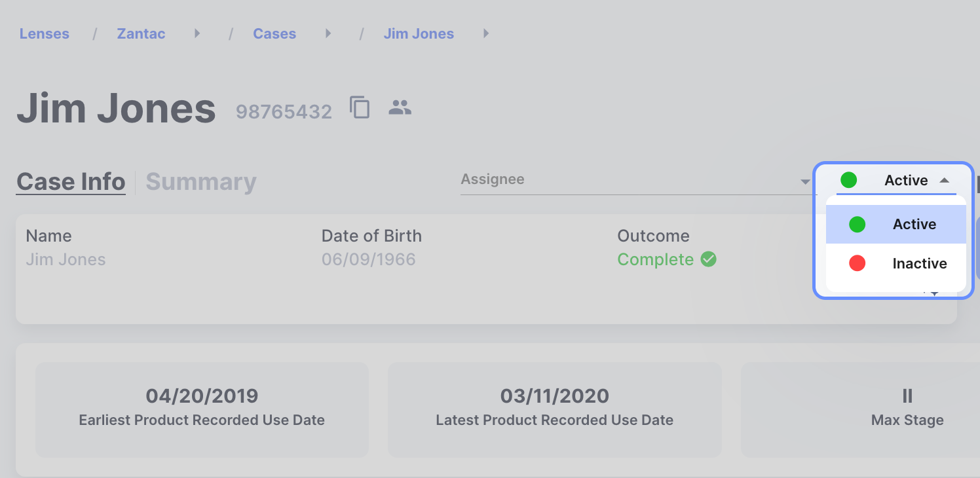
Task: Go to the Lenses breadcrumb link
Action: (44, 33)
